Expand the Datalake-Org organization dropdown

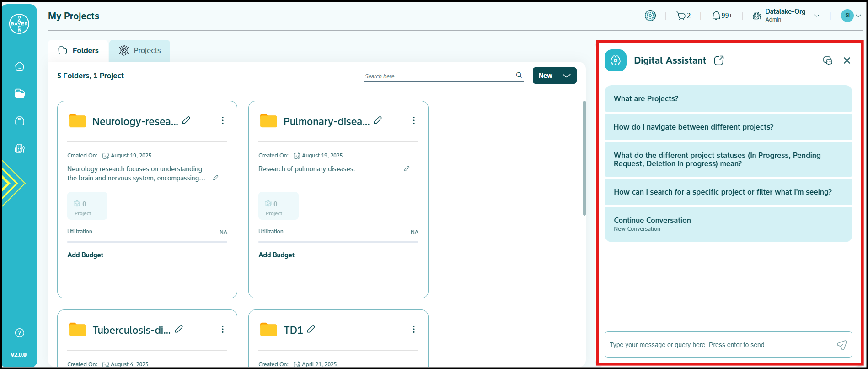[x=816, y=16]
